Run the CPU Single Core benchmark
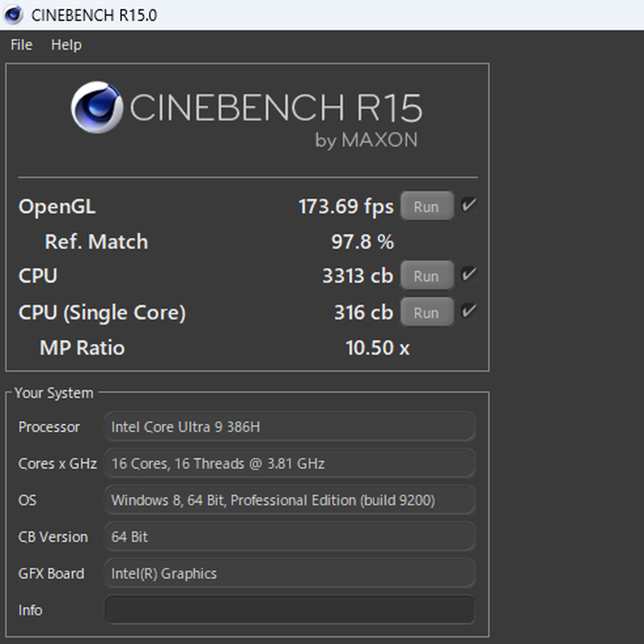The image size is (644, 644). (x=427, y=312)
